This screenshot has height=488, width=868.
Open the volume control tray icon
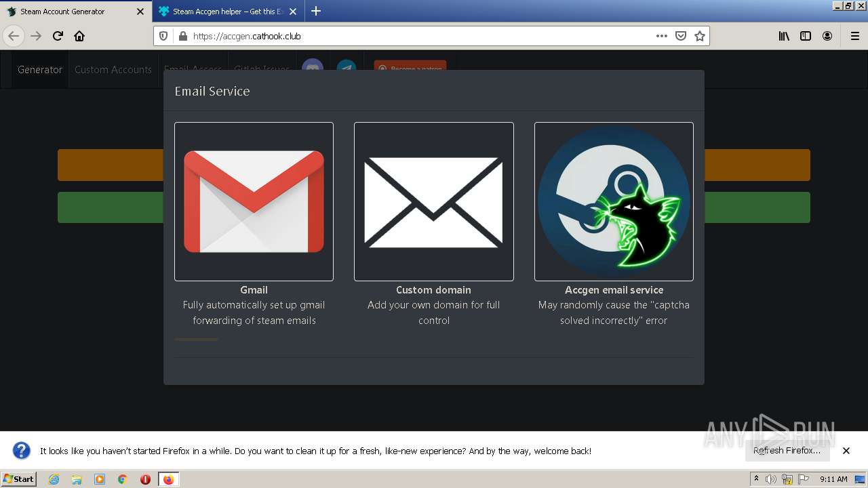point(771,479)
